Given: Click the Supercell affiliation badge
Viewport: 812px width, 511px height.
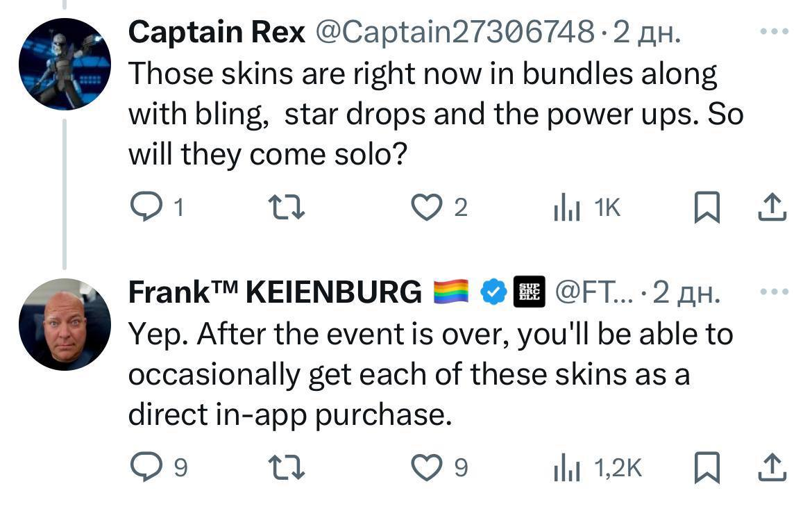Looking at the screenshot, I should click(530, 293).
